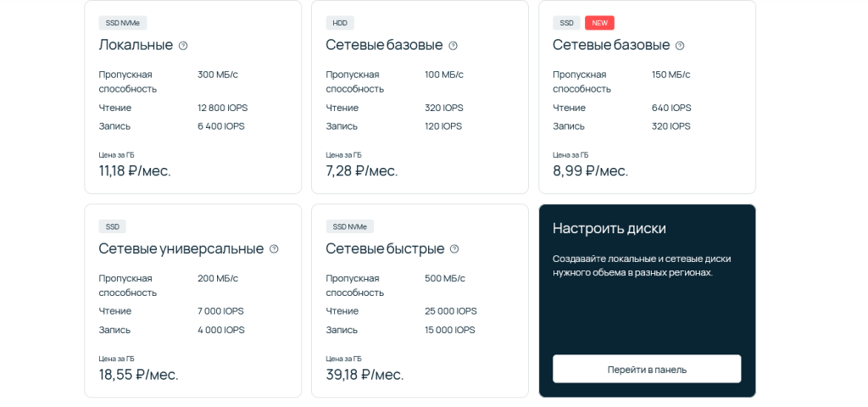Screen dimensions: 868x407
Task: Open the Сетевые универсальные disk title
Action: coord(181,248)
